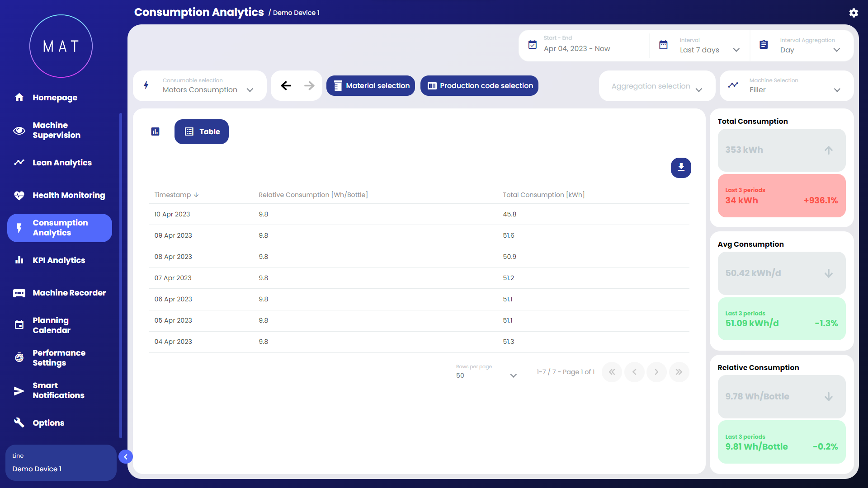Select the Table view toggle
Image resolution: width=868 pixels, height=488 pixels.
(x=202, y=131)
